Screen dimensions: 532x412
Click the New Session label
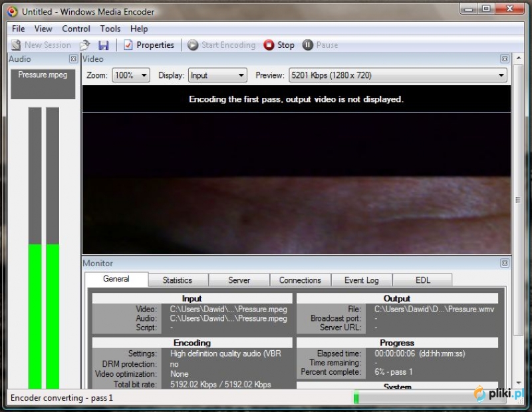[x=48, y=45]
